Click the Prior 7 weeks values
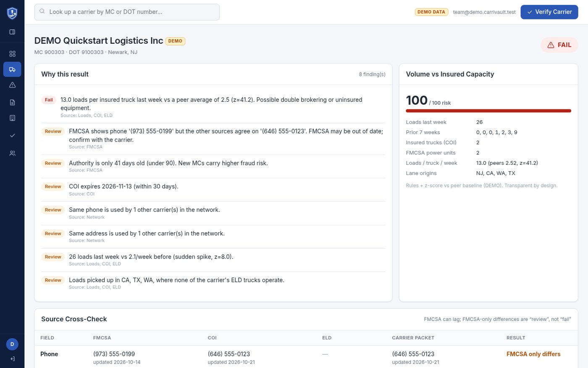 coord(497,132)
